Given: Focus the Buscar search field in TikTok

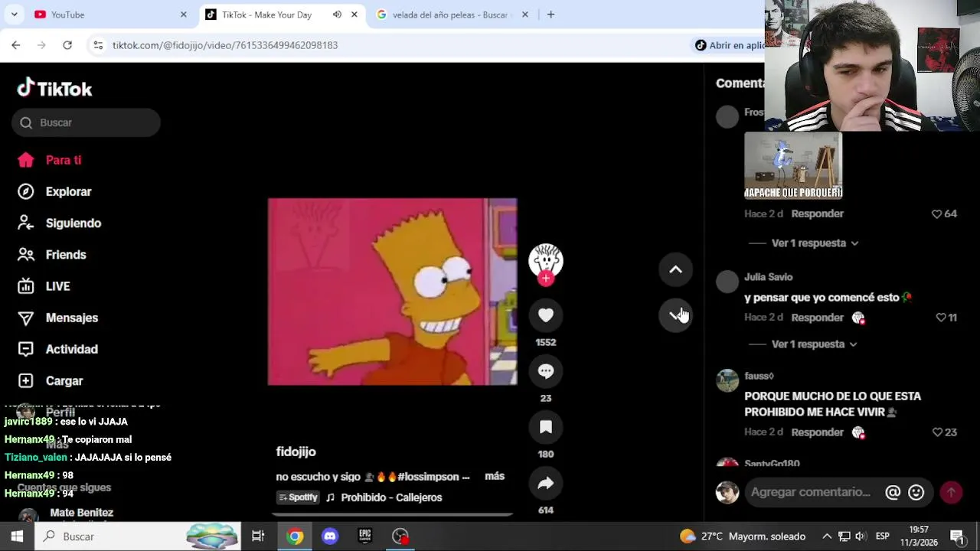Looking at the screenshot, I should tap(86, 122).
